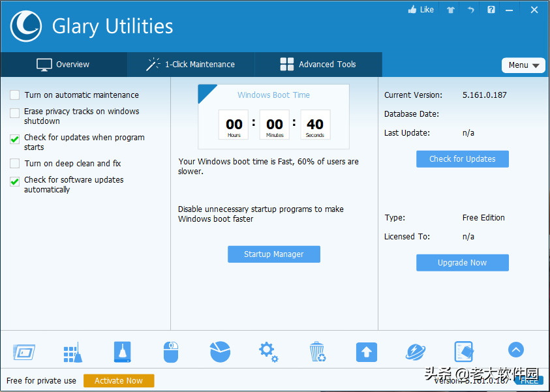Enable Turn on deep clean and fix
The height and width of the screenshot is (392, 550).
(x=14, y=164)
